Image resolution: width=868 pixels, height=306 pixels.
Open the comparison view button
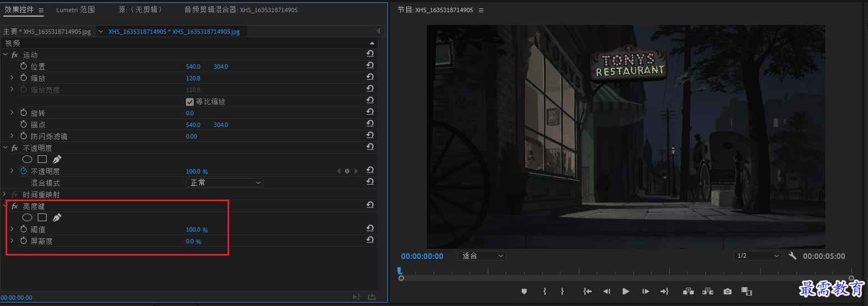(746, 291)
